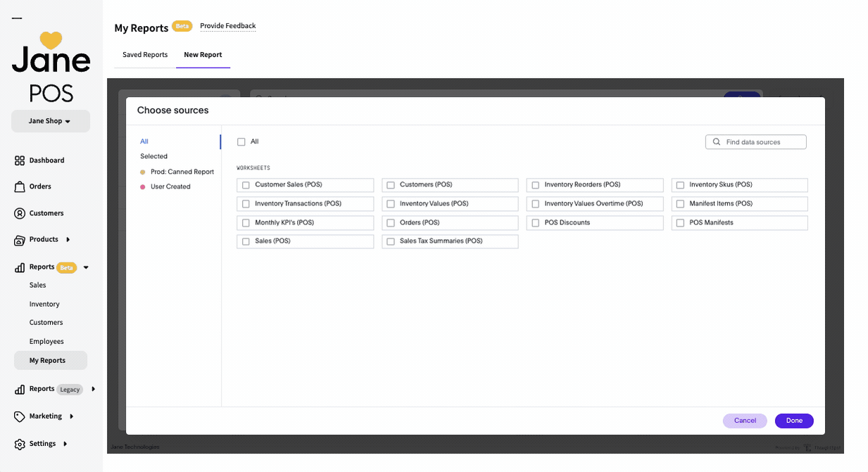Click the pink dot beside User Created
The height and width of the screenshot is (472, 868).
(x=143, y=186)
